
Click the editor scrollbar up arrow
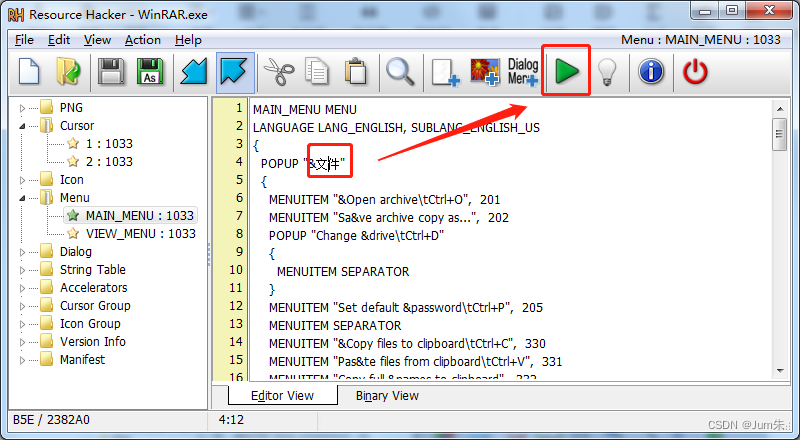tap(780, 109)
